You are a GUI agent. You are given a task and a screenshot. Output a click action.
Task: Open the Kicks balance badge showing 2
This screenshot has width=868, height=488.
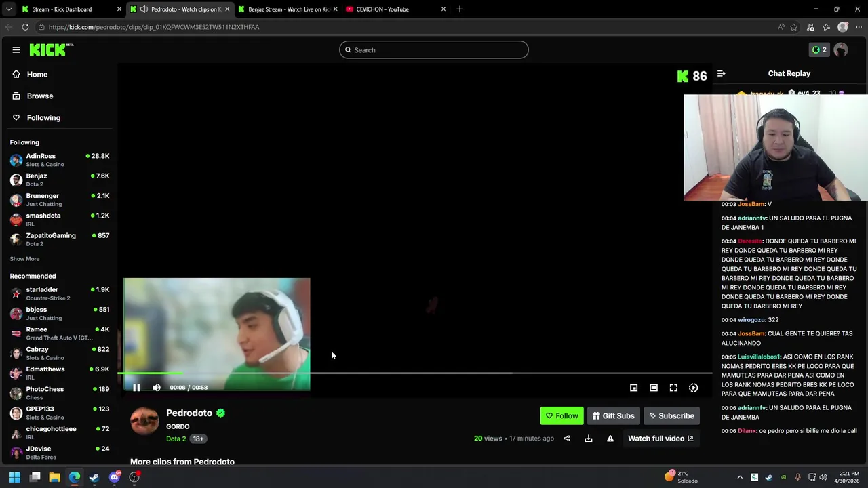tap(819, 49)
